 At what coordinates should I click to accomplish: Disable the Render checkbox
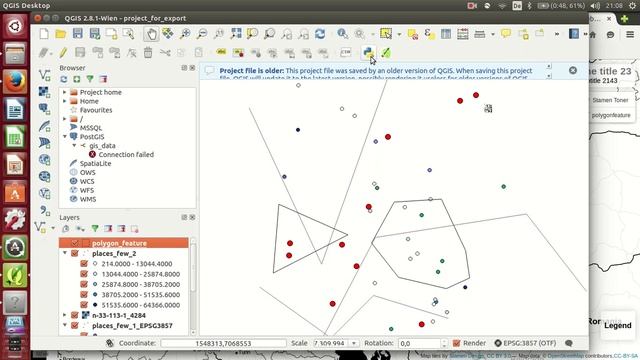pyautogui.click(x=457, y=343)
